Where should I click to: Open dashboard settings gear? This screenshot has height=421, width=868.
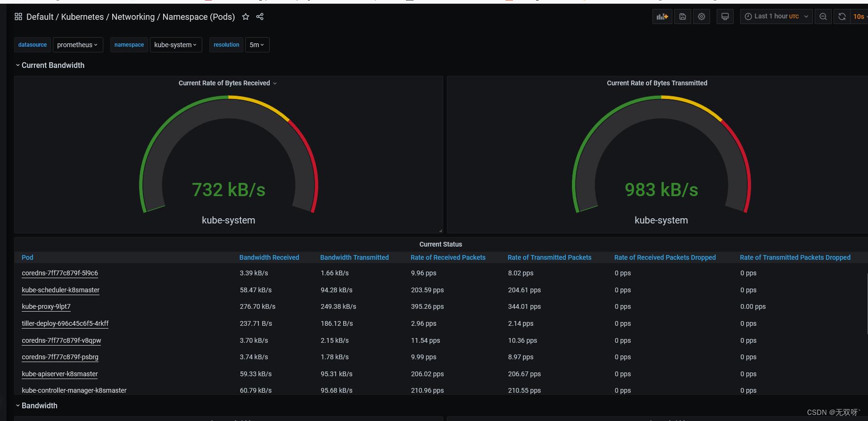pos(702,17)
